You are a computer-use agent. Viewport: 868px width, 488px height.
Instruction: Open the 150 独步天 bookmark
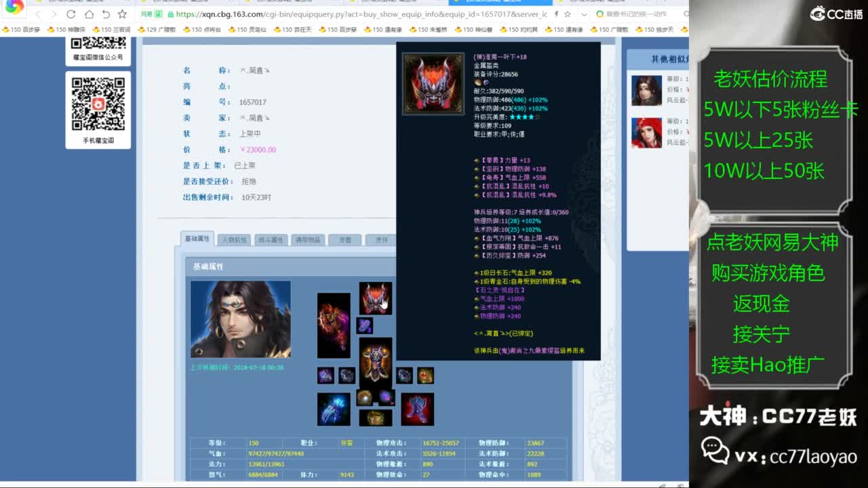click(656, 30)
